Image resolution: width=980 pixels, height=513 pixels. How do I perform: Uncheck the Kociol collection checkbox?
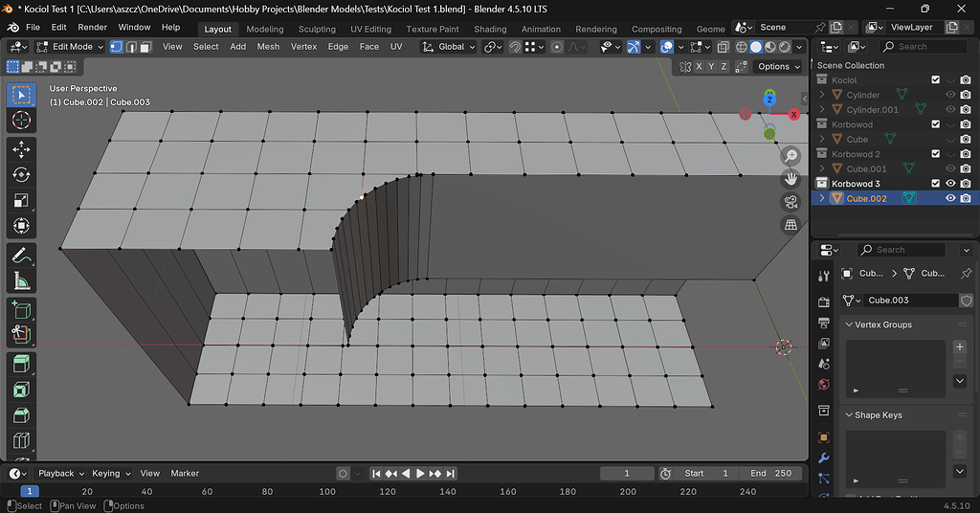click(x=936, y=80)
